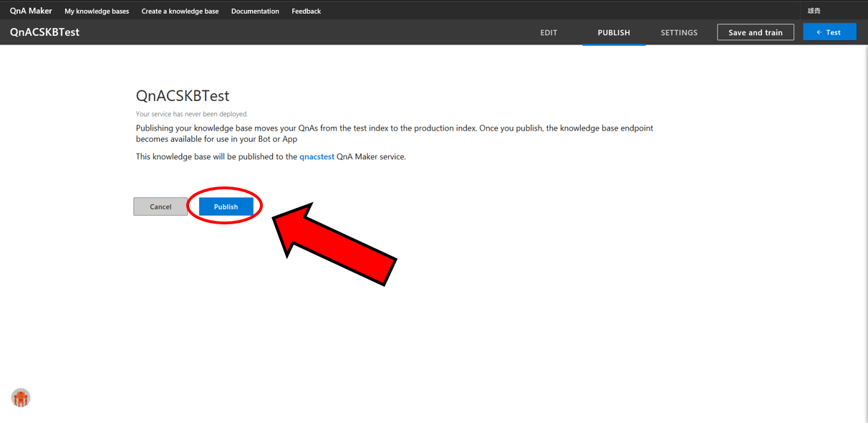Select the PUBLISH tab
This screenshot has width=868, height=423.
[614, 32]
